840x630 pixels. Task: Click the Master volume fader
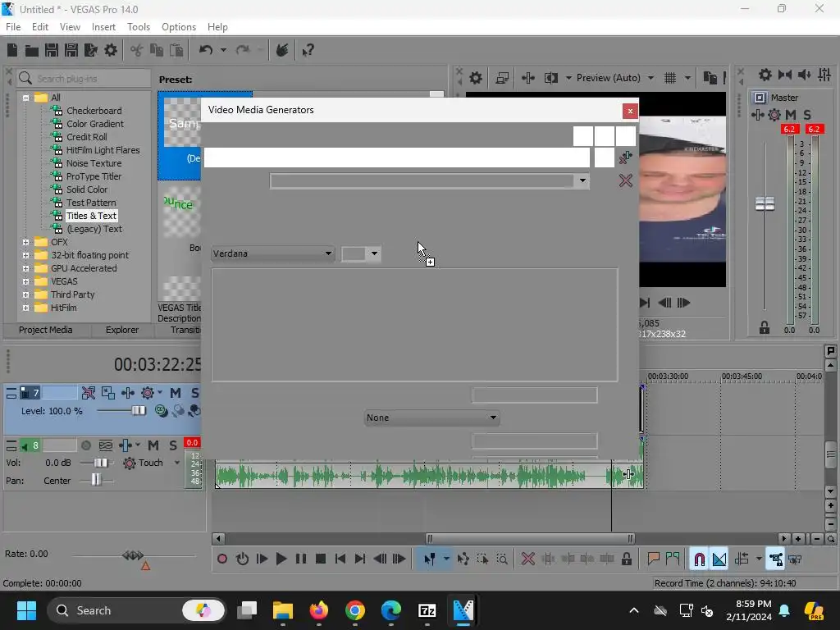pyautogui.click(x=765, y=203)
